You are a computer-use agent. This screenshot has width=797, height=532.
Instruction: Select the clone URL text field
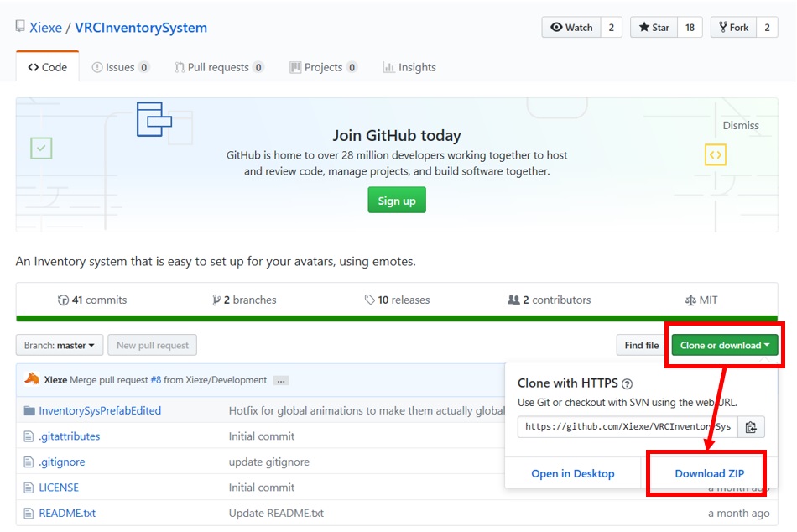(627, 427)
